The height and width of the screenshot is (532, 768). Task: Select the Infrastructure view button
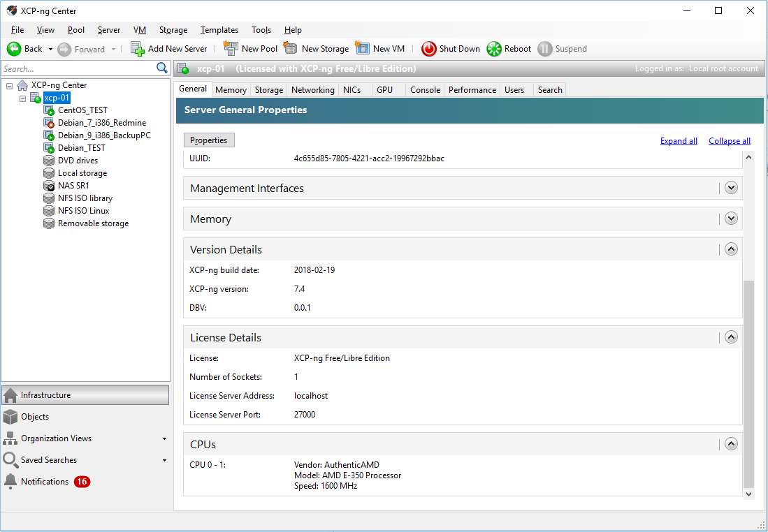click(x=85, y=395)
